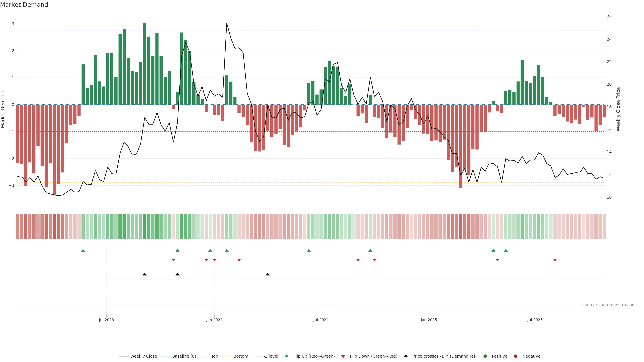Viewport: 644px width, 362px height.
Task: Click the green Positive dot in the legend
Action: point(485,356)
